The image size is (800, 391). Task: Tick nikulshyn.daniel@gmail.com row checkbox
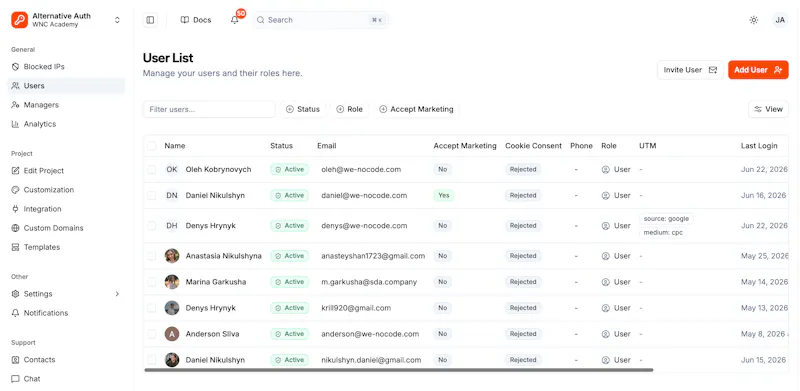152,360
